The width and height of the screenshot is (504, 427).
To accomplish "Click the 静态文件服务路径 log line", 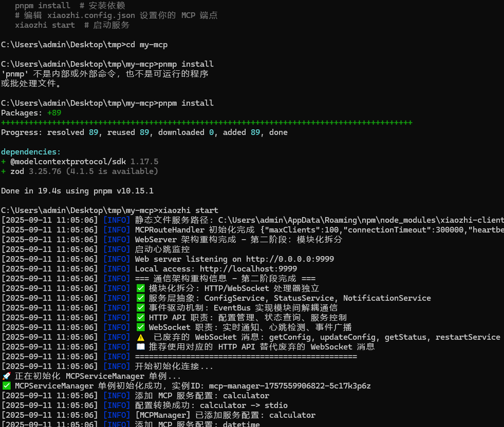I will [252, 220].
